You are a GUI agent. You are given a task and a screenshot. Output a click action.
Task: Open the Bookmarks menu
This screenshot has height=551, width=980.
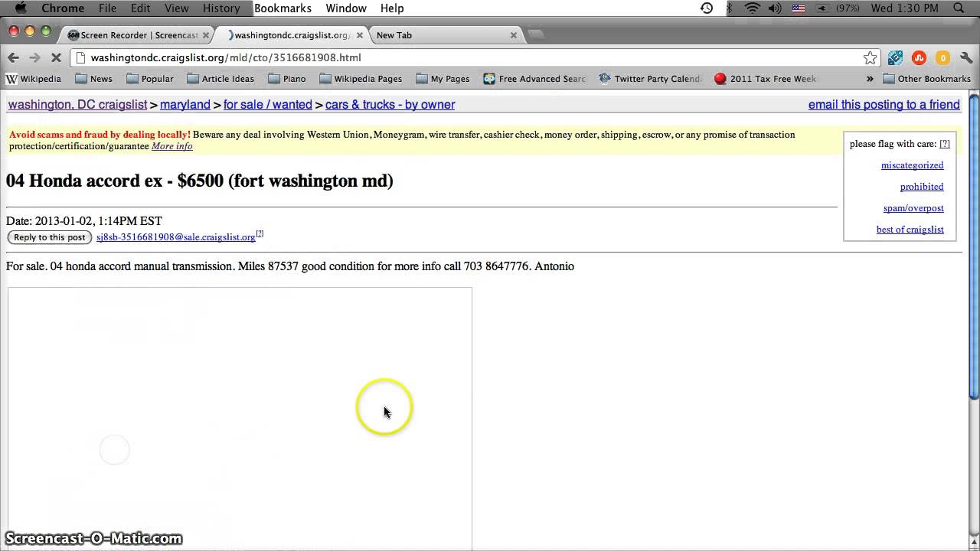(x=283, y=8)
